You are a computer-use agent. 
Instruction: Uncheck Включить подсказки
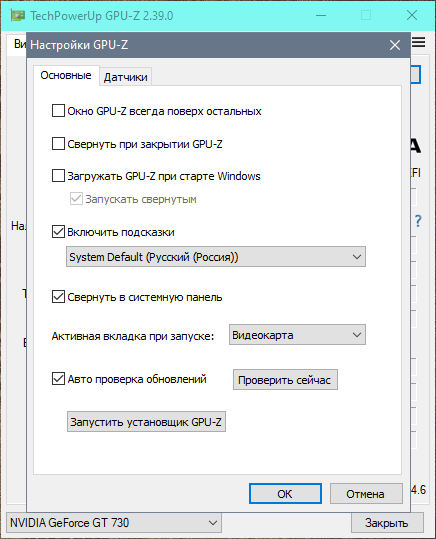pyautogui.click(x=58, y=232)
